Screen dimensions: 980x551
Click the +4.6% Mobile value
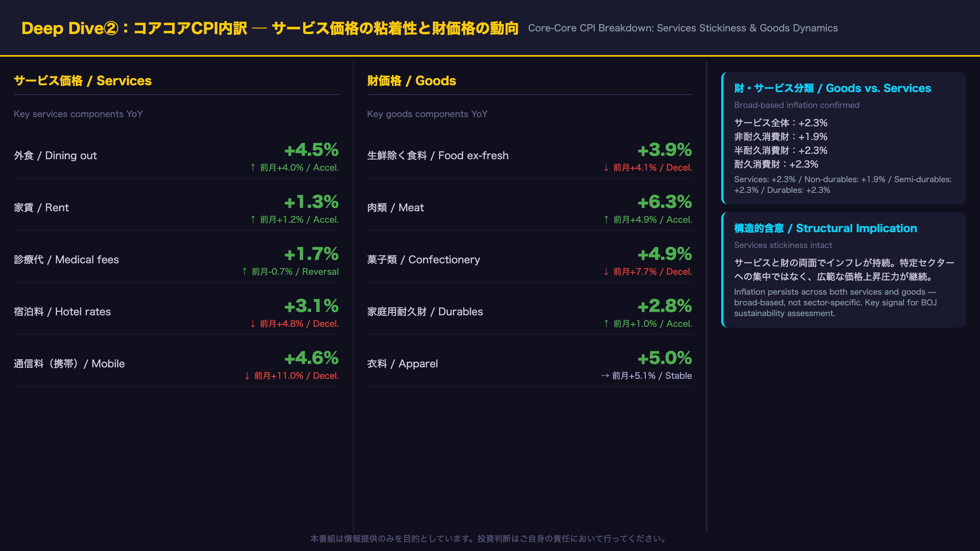click(311, 358)
